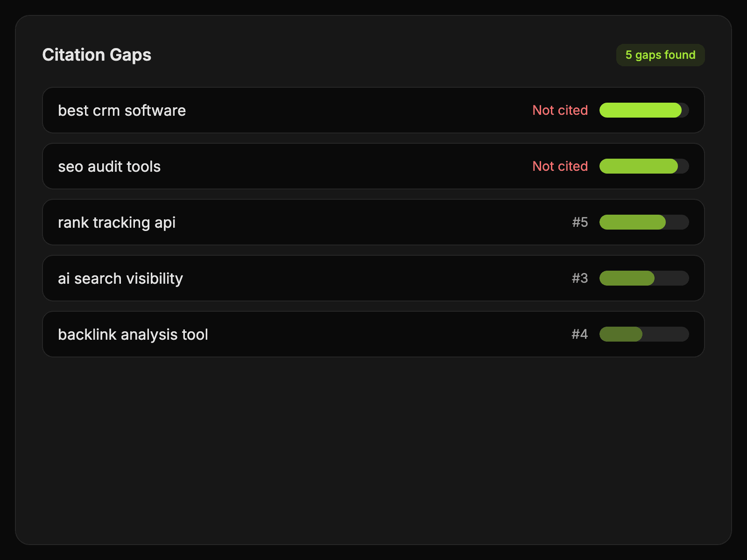Screen dimensions: 747x560
Task: Click the #3 rank for ai search visibility
Action: click(580, 278)
